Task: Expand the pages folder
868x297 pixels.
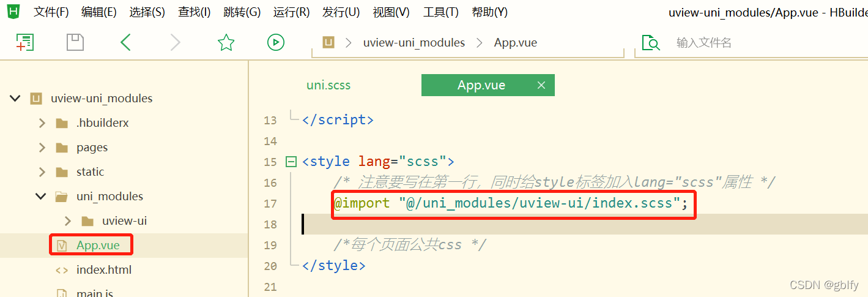Action: click(x=42, y=148)
